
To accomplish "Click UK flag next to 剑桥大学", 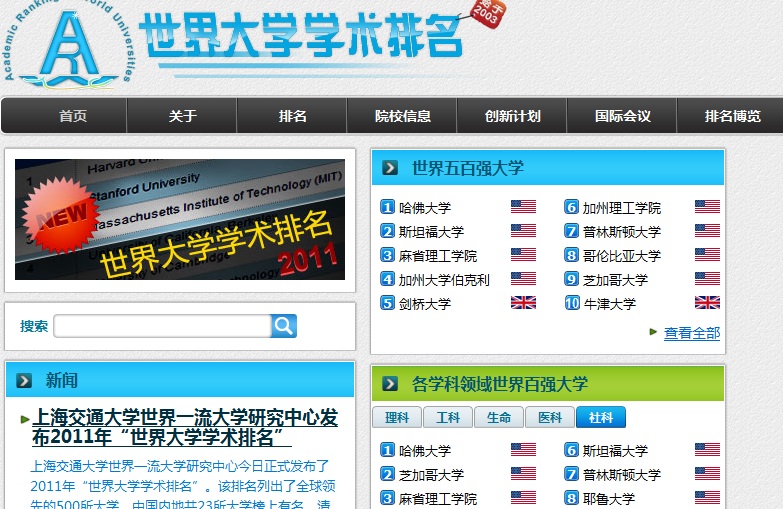I will click(x=523, y=303).
